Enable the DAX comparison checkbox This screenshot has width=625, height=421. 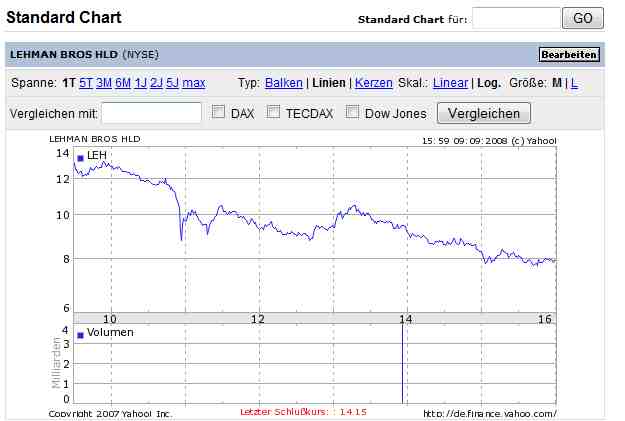click(218, 111)
